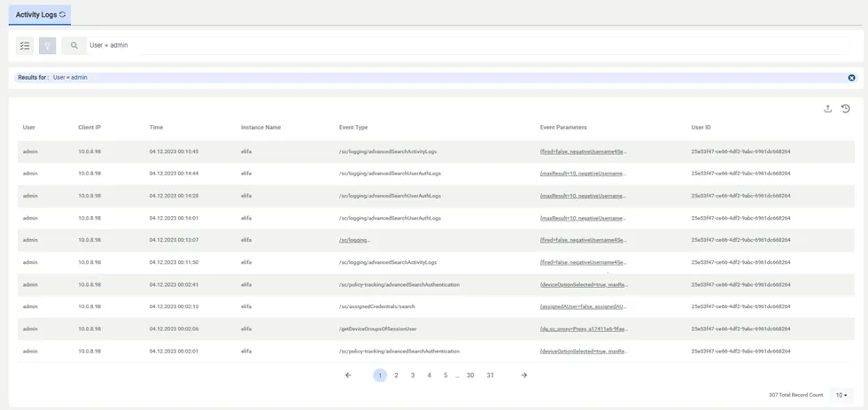Viewport: 868px width, 410px height.
Task: Go to next page arrow
Action: click(524, 375)
